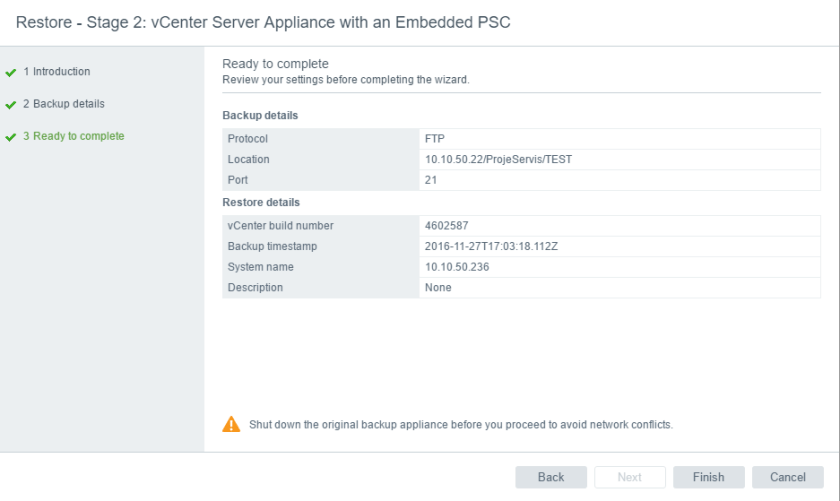Click the Restore Stage 2 window title
This screenshot has height=501, width=840.
click(x=263, y=22)
